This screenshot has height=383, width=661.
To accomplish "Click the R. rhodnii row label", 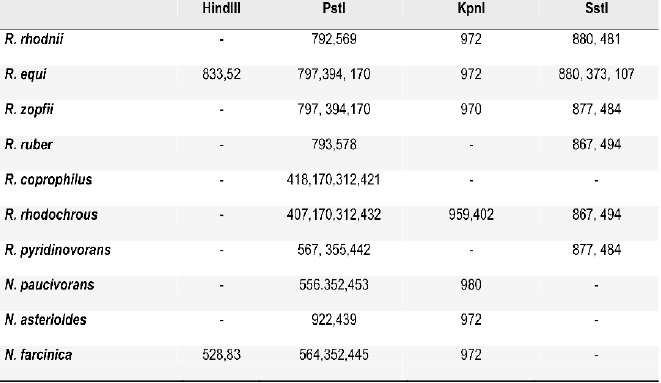I will [x=34, y=39].
